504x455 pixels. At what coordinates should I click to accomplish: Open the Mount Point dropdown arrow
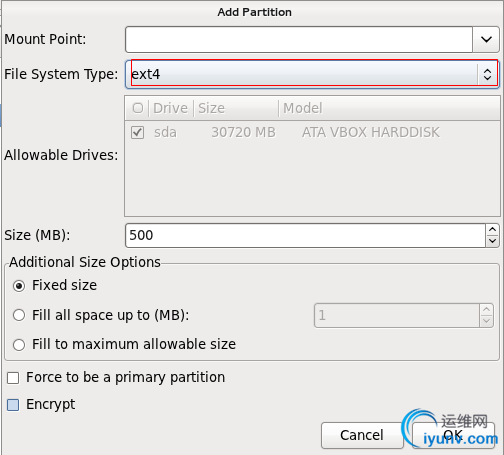(486, 39)
